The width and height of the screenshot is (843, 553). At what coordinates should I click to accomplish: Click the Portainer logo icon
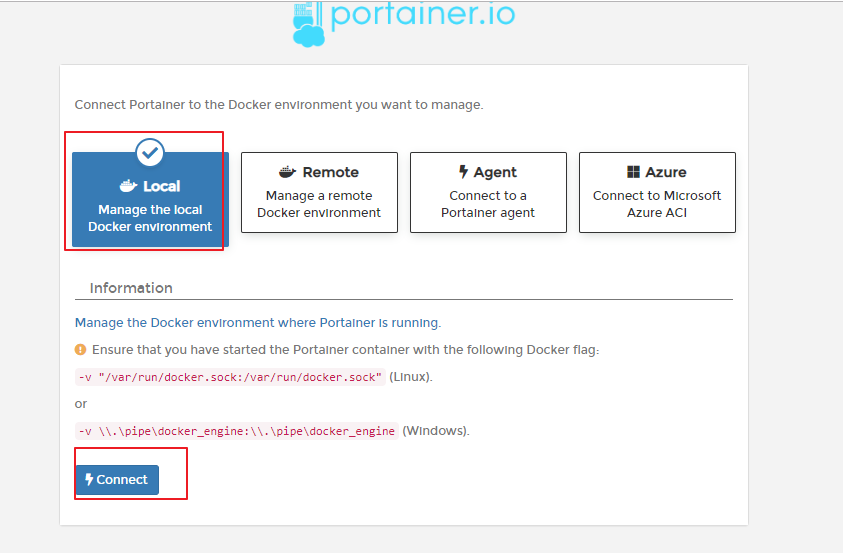pyautogui.click(x=309, y=24)
